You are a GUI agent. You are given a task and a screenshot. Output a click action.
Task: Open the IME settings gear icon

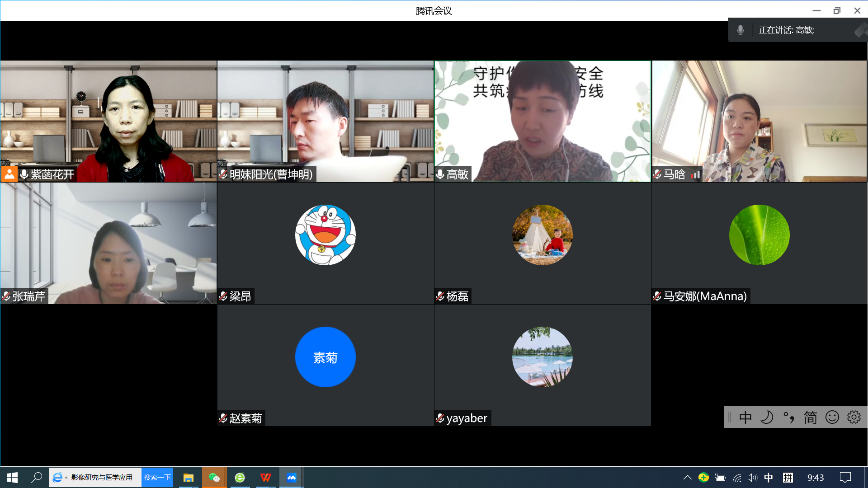pos(854,417)
